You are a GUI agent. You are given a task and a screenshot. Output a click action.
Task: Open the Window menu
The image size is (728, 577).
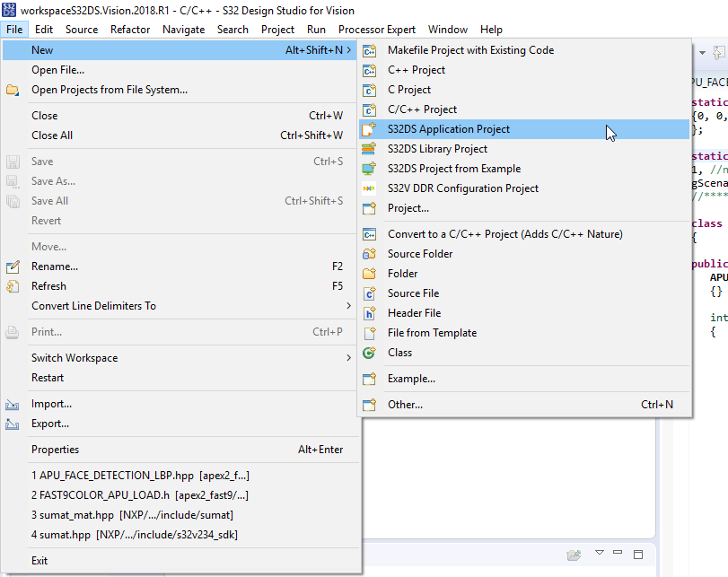pyautogui.click(x=448, y=30)
